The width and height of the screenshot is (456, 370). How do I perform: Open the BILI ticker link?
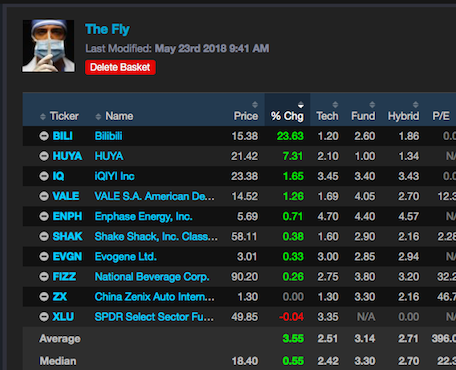click(x=63, y=136)
